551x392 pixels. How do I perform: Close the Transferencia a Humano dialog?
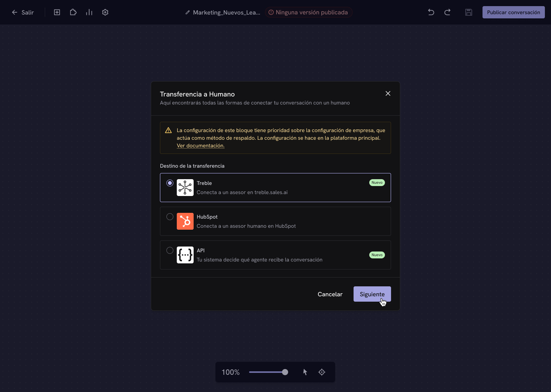click(x=388, y=93)
